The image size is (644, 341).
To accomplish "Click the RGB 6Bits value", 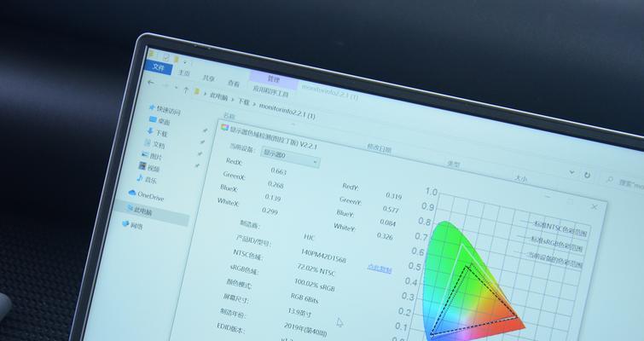I will click(x=305, y=298).
